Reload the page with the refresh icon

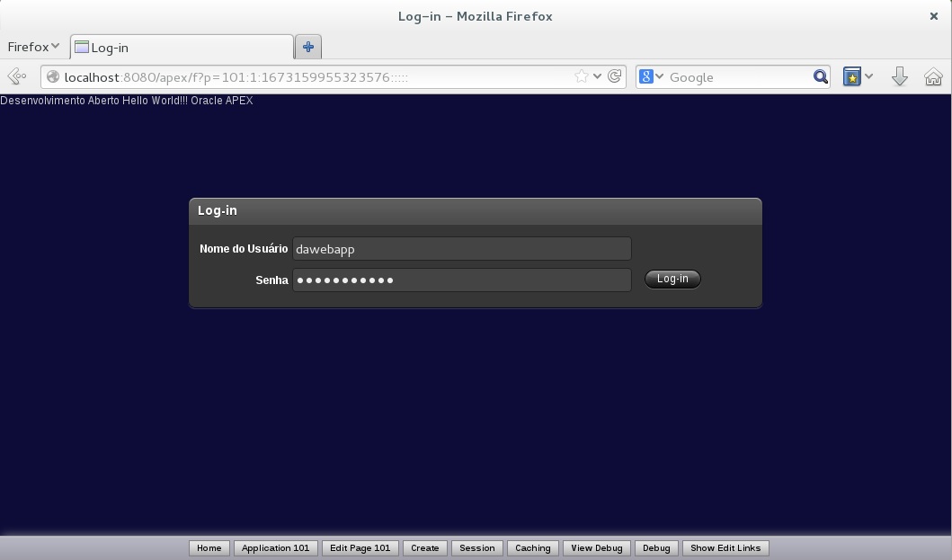[615, 77]
